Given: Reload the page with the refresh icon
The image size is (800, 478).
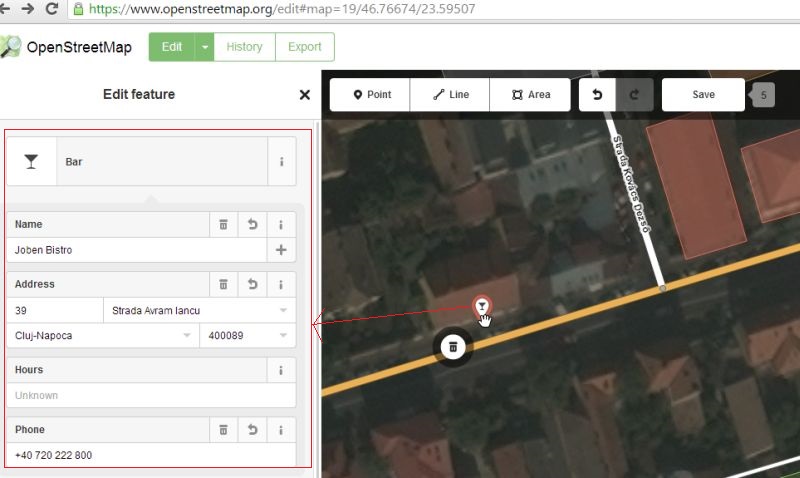Looking at the screenshot, I should [52, 9].
